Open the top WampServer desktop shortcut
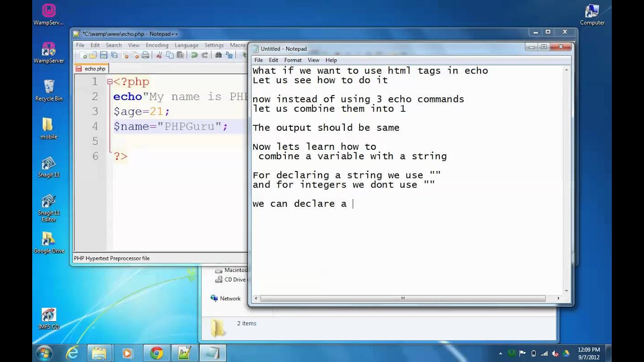The height and width of the screenshot is (362, 644). pyautogui.click(x=49, y=15)
